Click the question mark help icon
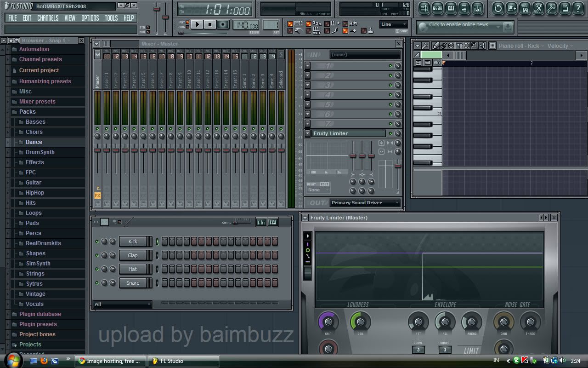This screenshot has width=588, height=368. coord(578,8)
